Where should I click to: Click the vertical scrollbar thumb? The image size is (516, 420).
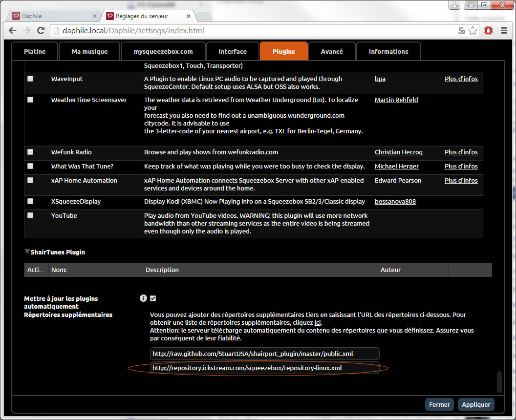click(499, 382)
